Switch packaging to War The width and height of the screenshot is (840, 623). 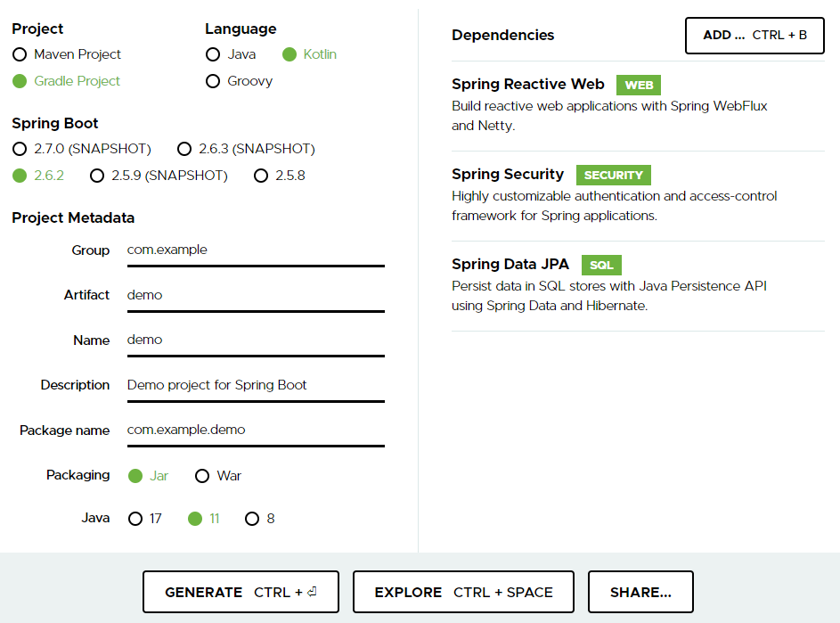pos(202,476)
